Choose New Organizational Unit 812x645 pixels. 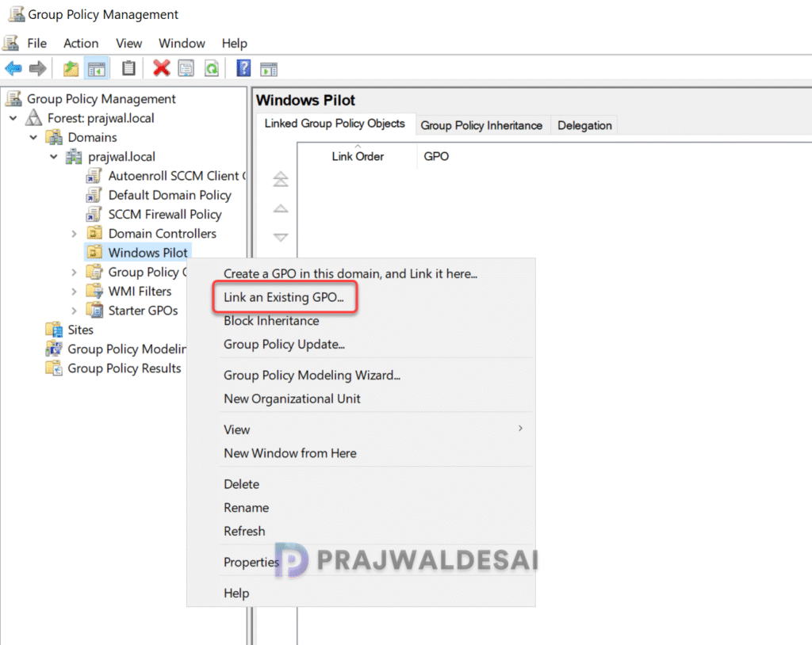[x=292, y=399]
